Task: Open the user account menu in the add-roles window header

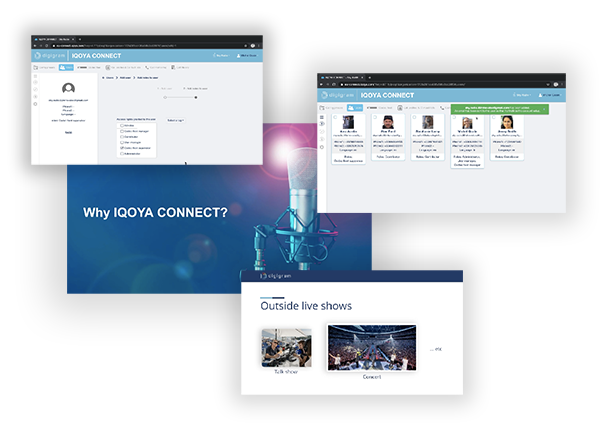Action: click(x=246, y=56)
